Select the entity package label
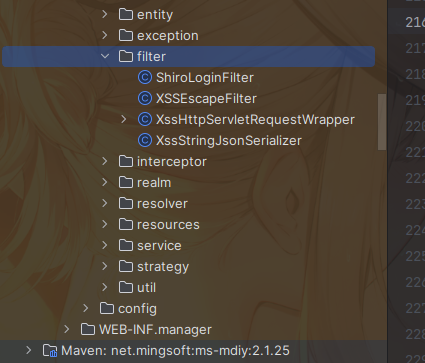 point(155,15)
